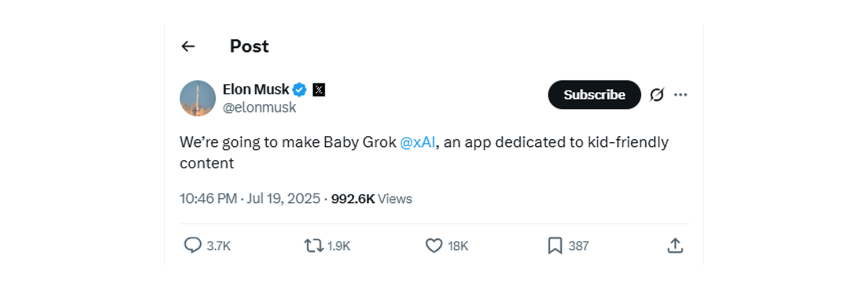Image resolution: width=868 pixels, height=289 pixels.
Task: Go back using the left arrow
Action: coord(188,46)
